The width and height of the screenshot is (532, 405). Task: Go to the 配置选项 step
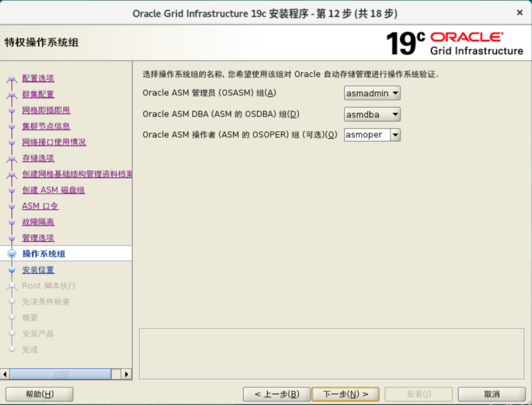[x=38, y=79]
